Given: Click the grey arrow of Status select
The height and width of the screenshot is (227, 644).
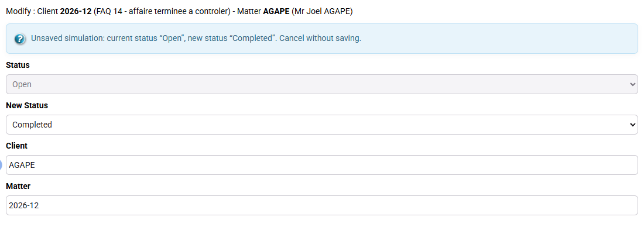Looking at the screenshot, I should pyautogui.click(x=632, y=85).
